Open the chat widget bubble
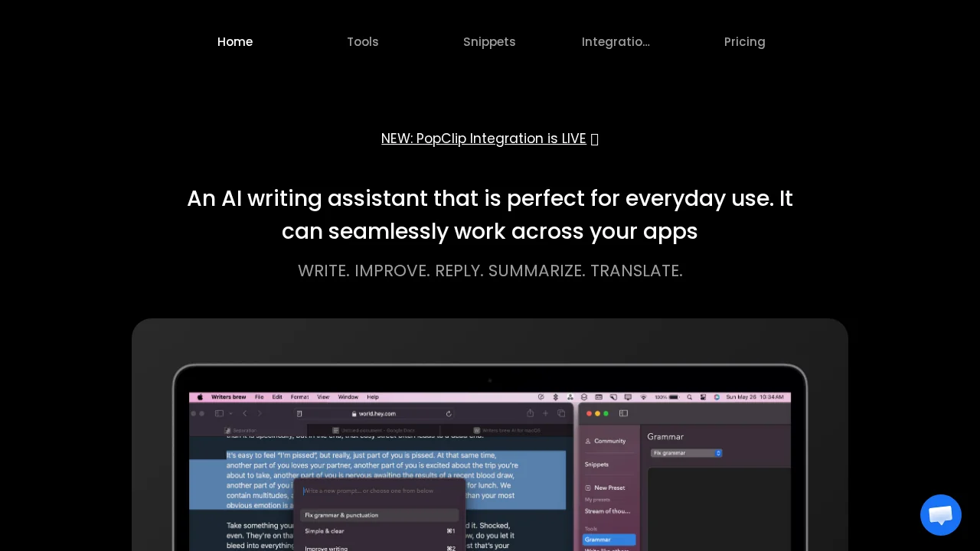Image resolution: width=980 pixels, height=551 pixels. point(940,515)
